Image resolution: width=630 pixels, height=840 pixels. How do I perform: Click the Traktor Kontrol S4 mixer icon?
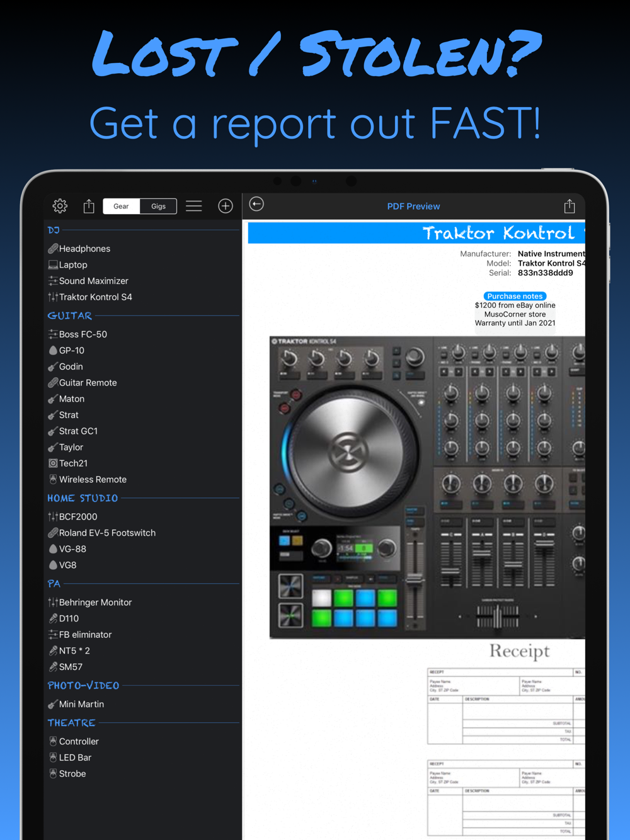click(53, 297)
